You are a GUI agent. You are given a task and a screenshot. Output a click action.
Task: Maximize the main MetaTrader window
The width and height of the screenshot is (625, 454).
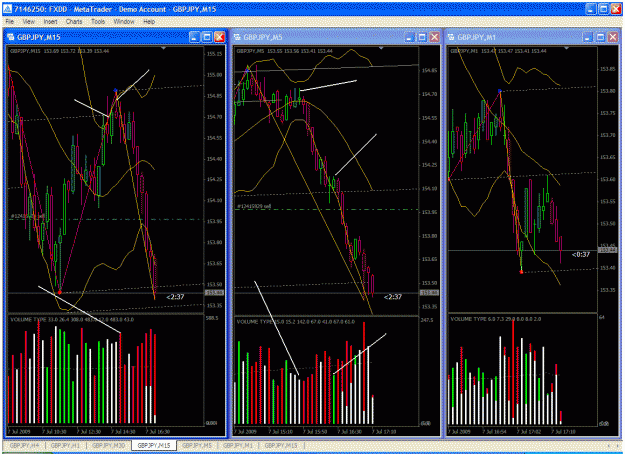click(604, 9)
